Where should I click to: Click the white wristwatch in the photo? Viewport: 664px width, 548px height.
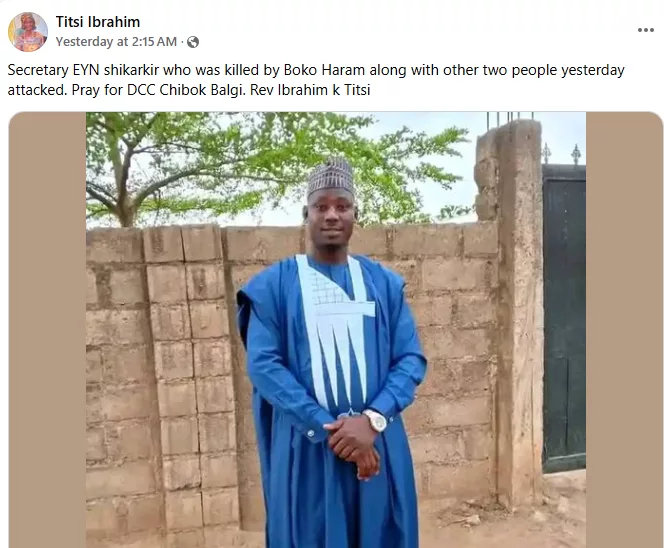tap(375, 421)
